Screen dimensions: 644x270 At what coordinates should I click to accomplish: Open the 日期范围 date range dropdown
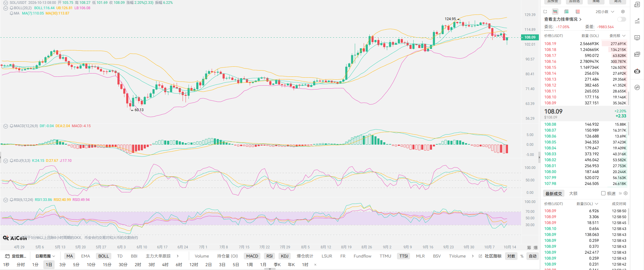(x=45, y=256)
